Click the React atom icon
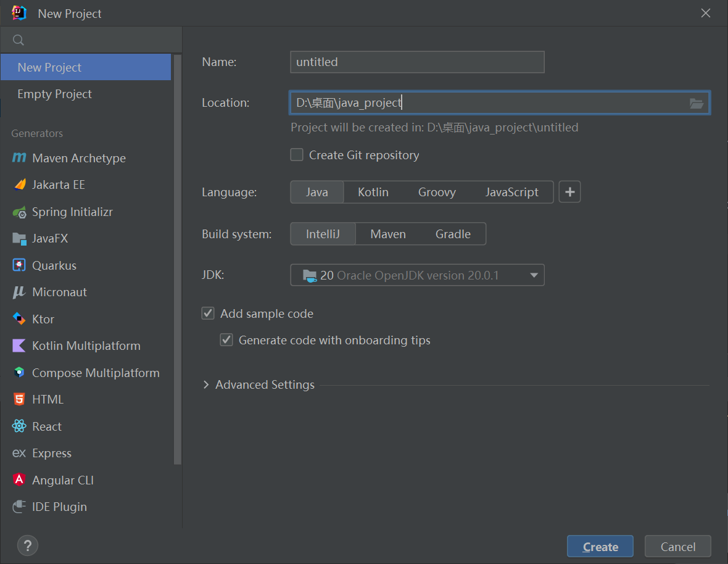This screenshot has width=728, height=564. (x=19, y=426)
